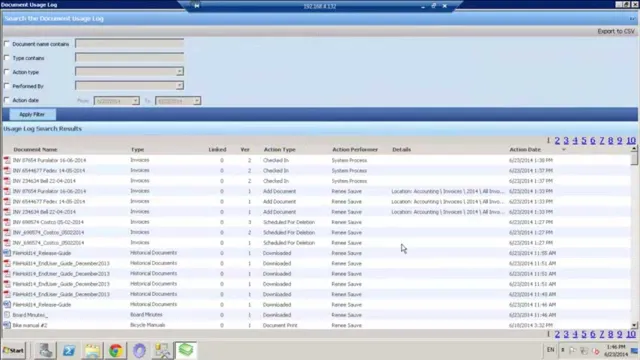This screenshot has width=640, height=360.
Task: Click Word icon beside first FileHold14_Release-Guide row
Action: pos(7,253)
